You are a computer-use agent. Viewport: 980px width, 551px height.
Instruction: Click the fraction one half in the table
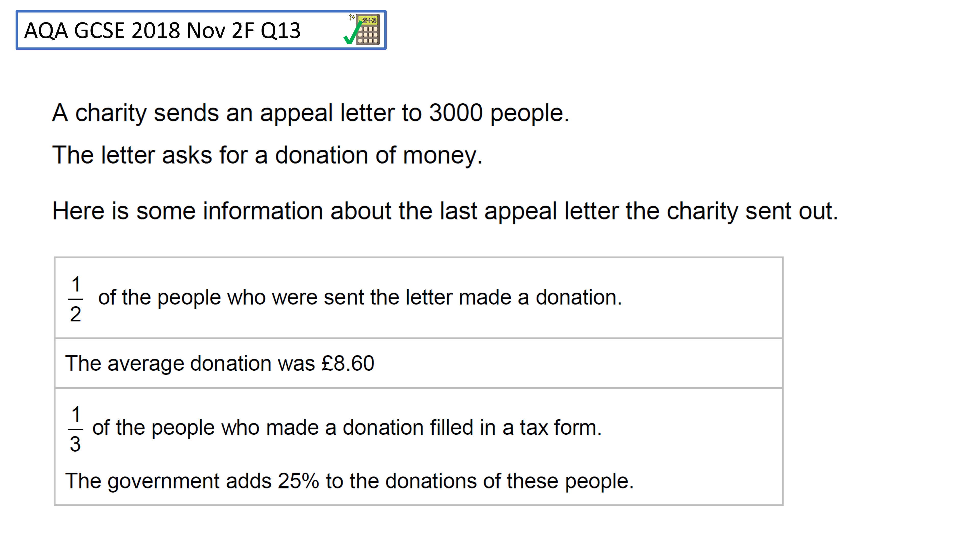tap(76, 299)
